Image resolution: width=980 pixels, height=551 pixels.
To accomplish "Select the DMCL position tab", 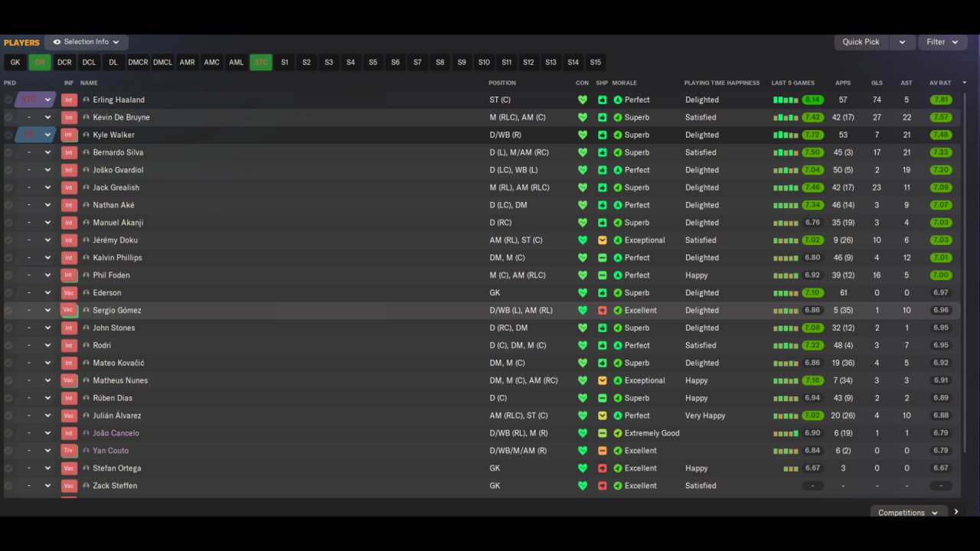I will [x=162, y=63].
